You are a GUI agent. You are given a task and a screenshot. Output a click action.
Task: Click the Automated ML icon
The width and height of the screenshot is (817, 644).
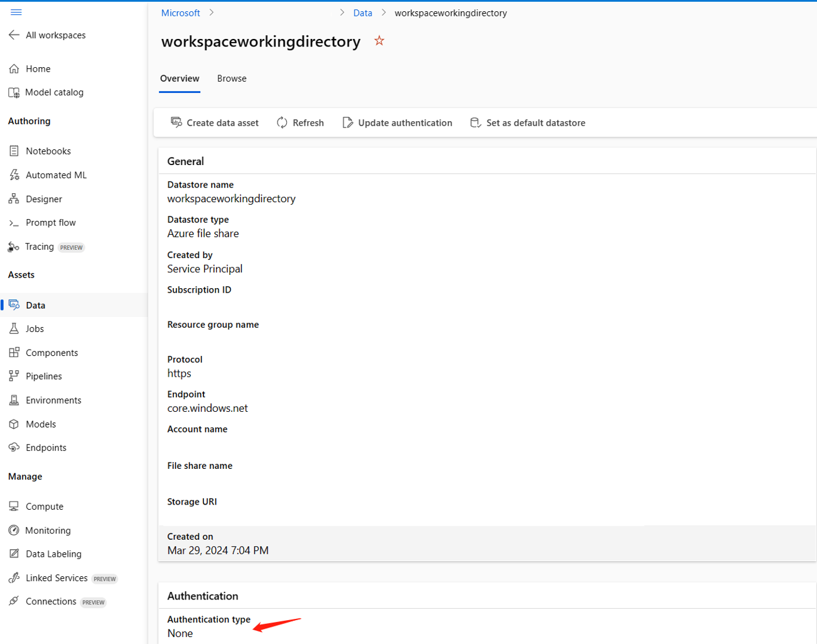click(x=14, y=175)
